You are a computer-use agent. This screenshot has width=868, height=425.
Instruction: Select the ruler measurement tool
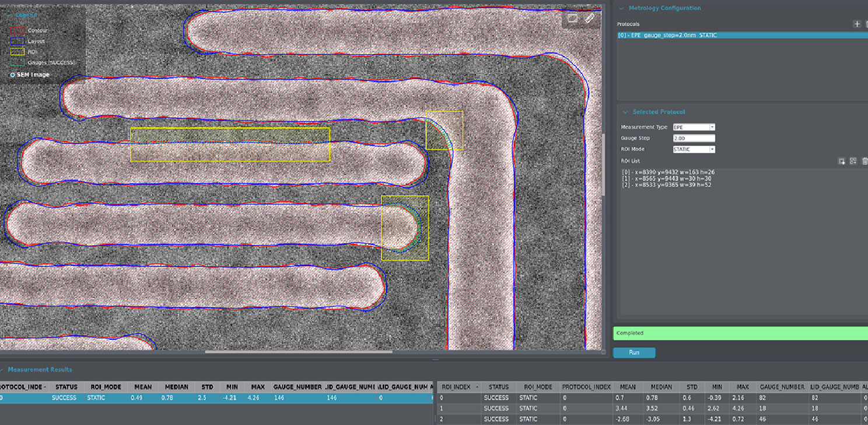coord(590,18)
